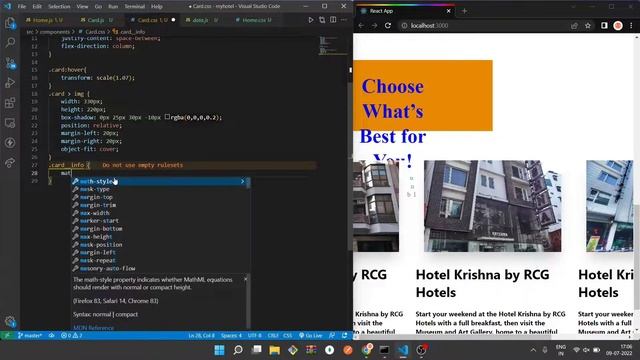
Task: Click the middle hotel image card
Action: pos(492,206)
